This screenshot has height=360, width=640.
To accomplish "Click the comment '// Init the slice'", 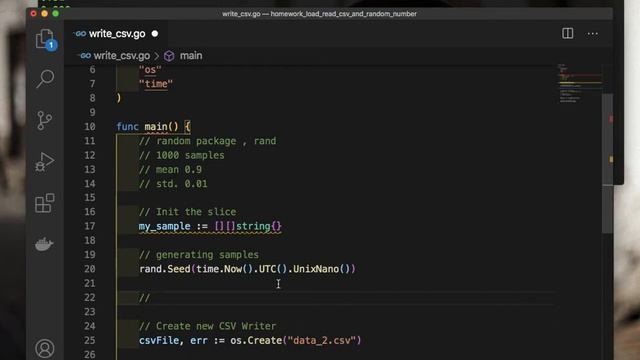I will coord(187,212).
